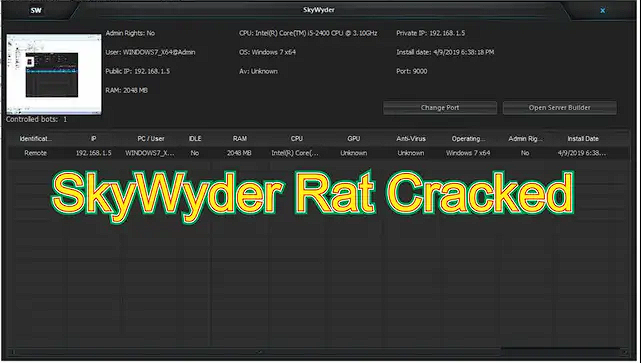Click the Change Port button

click(440, 108)
